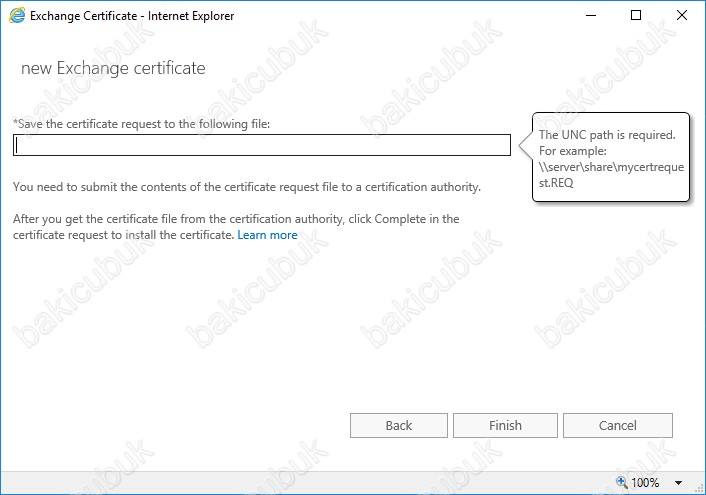Click the 'new Exchange certificate' heading
Image resolution: width=706 pixels, height=495 pixels.
[x=113, y=68]
